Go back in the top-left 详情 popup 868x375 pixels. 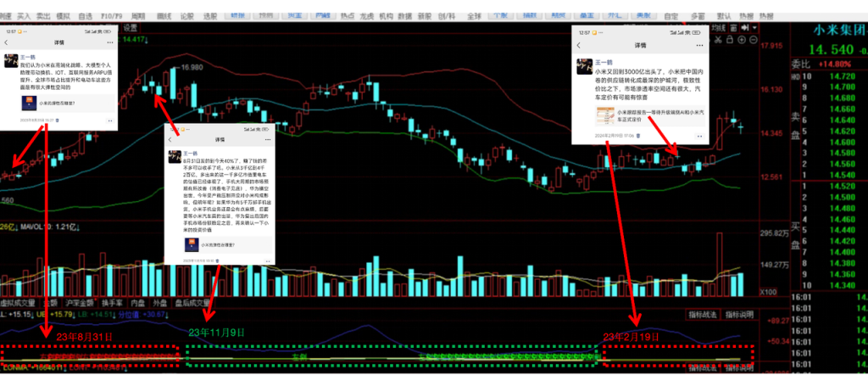click(x=6, y=42)
